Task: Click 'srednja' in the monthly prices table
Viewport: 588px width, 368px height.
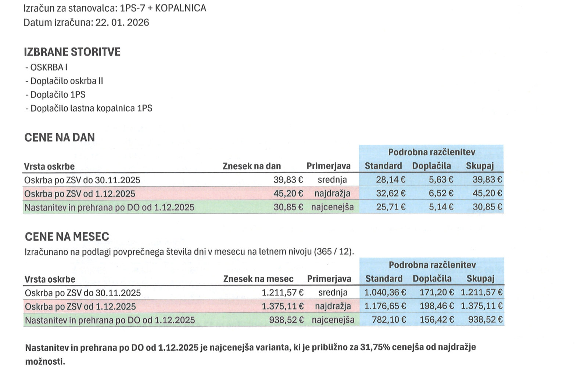Action: click(333, 293)
